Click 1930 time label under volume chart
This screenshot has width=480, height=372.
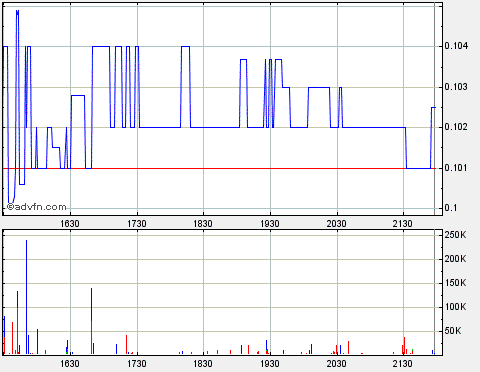(x=270, y=363)
